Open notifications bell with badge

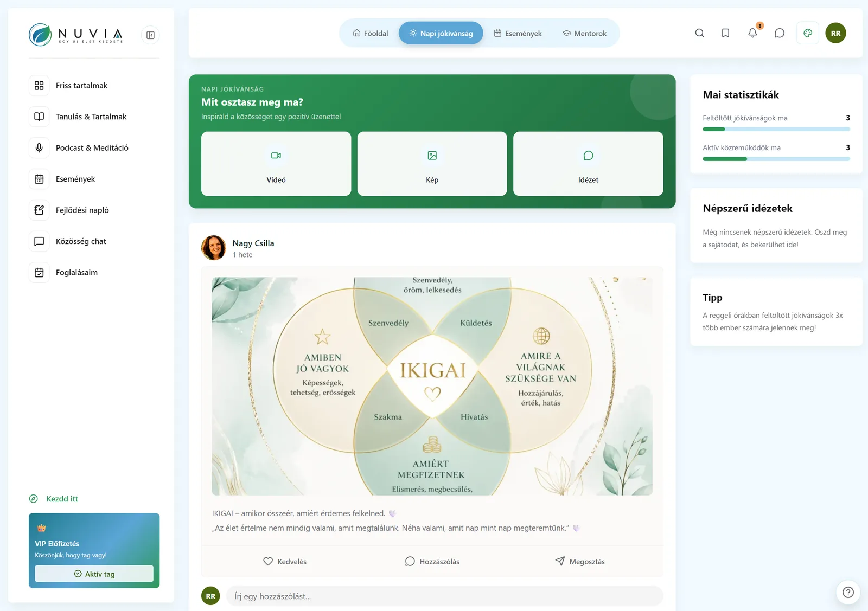tap(753, 33)
